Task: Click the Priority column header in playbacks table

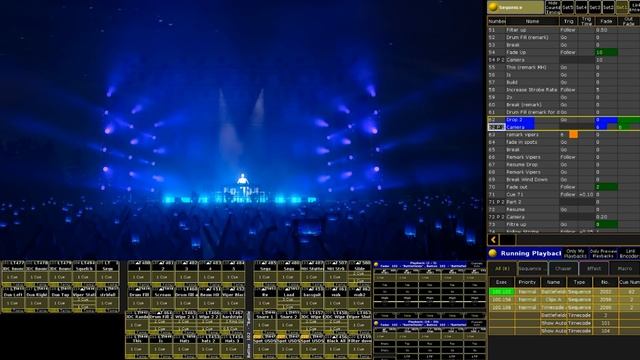Action: click(x=527, y=282)
